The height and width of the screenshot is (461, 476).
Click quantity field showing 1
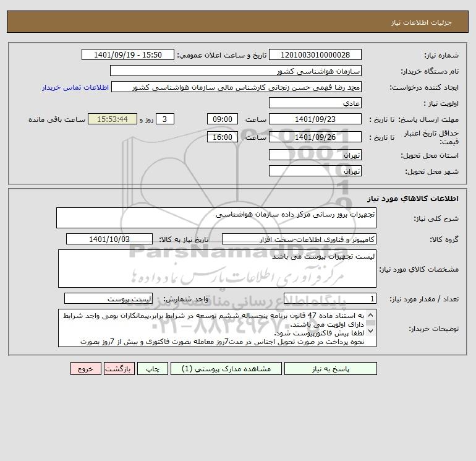[330, 299]
